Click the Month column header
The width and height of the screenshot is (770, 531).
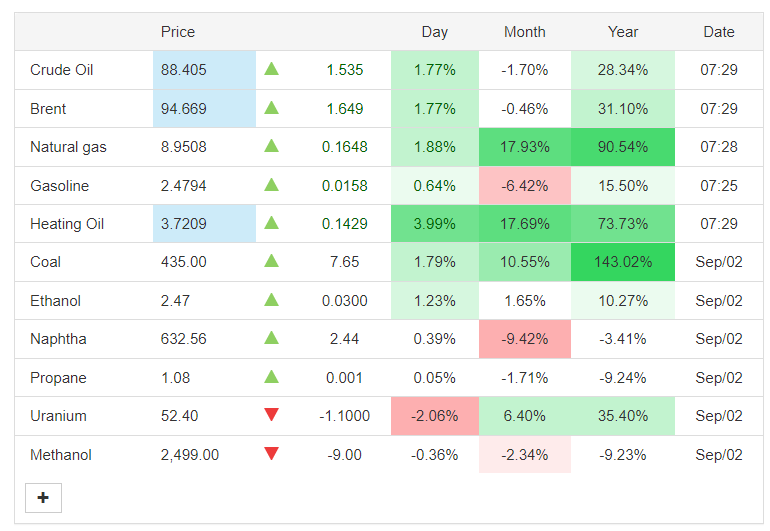[525, 32]
